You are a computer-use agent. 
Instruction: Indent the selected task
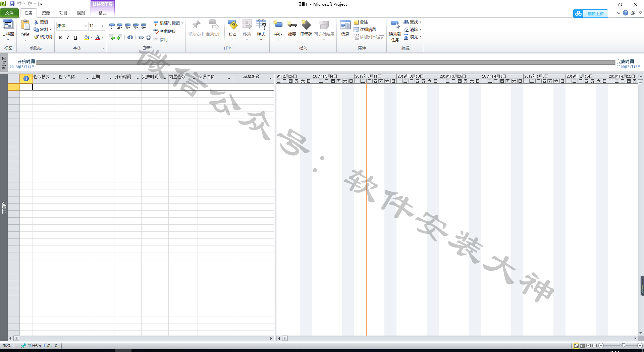click(x=119, y=37)
